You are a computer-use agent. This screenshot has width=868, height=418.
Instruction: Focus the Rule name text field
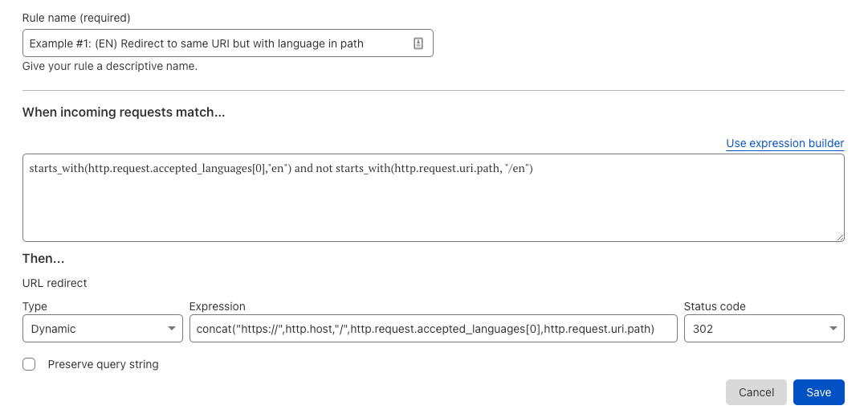point(217,43)
